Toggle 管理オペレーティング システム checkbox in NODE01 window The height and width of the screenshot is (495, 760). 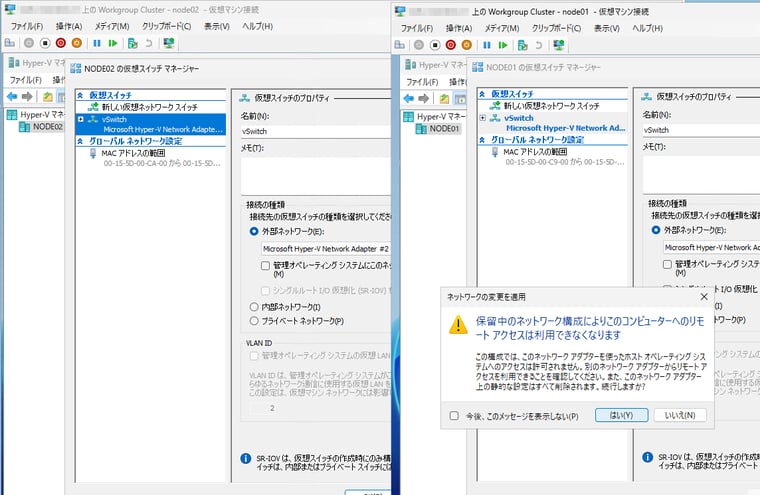(667, 264)
